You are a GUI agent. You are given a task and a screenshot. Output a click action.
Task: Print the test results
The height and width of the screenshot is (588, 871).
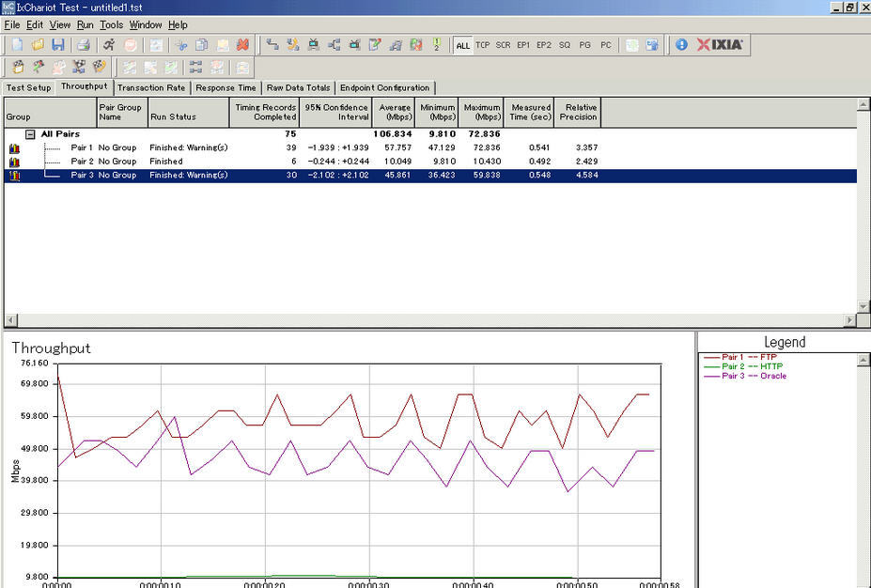tap(83, 44)
